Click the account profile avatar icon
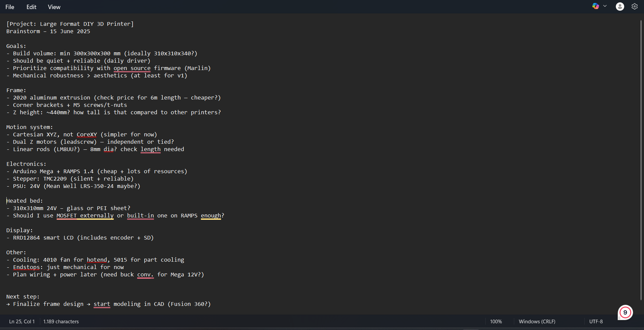Image resolution: width=644 pixels, height=330 pixels. click(620, 6)
